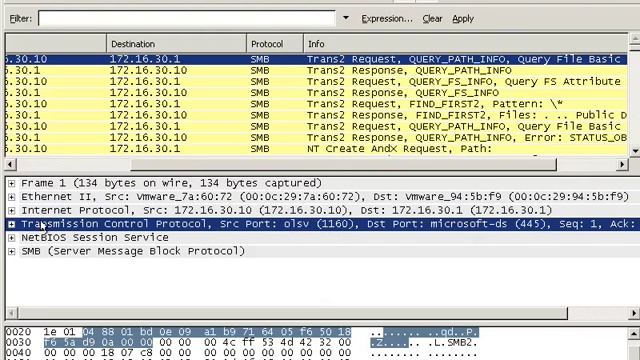The image size is (640, 360).
Task: Select the NT Create AndX Request packet
Action: pyautogui.click(x=316, y=149)
